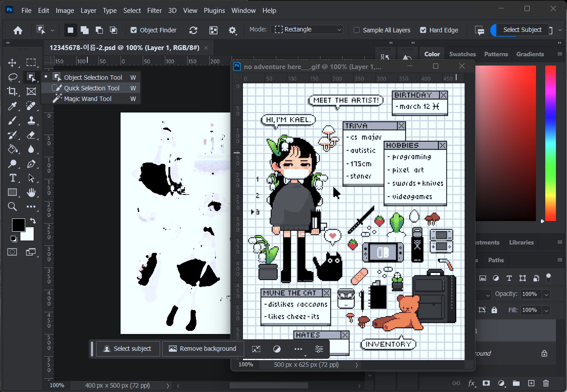The width and height of the screenshot is (567, 392).
Task: Add a layer mask
Action: (x=486, y=383)
